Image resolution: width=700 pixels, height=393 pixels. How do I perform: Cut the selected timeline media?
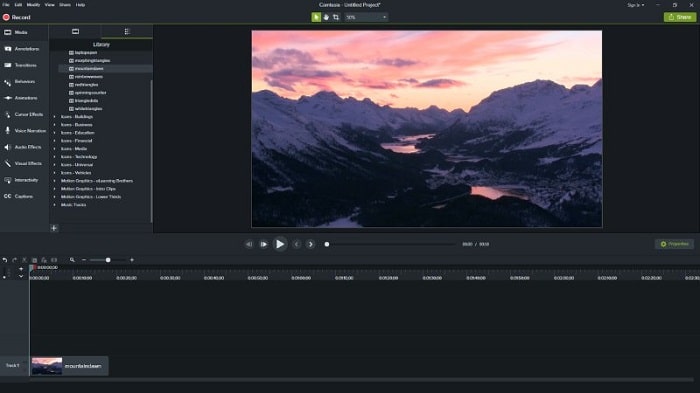[x=25, y=260]
